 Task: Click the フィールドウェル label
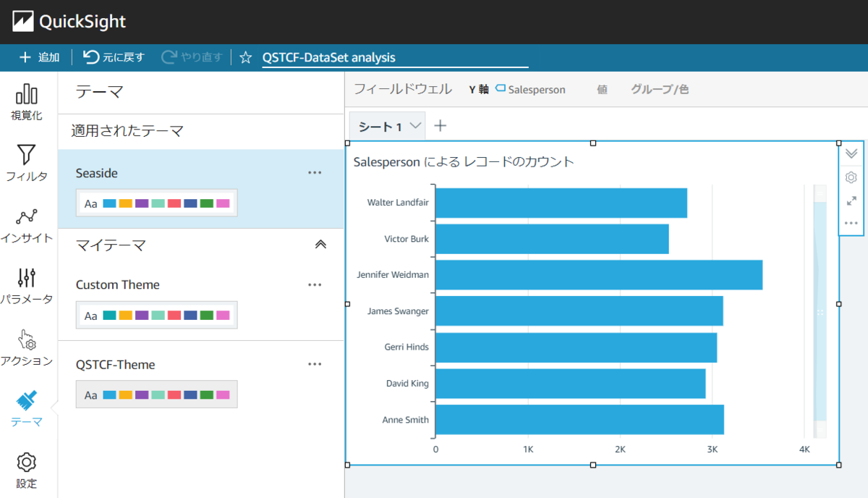(402, 89)
